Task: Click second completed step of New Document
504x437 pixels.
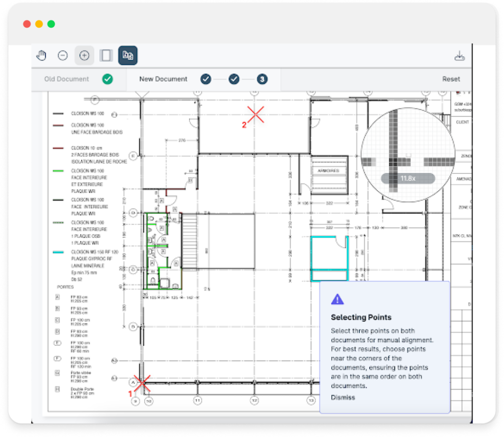Action: click(234, 79)
